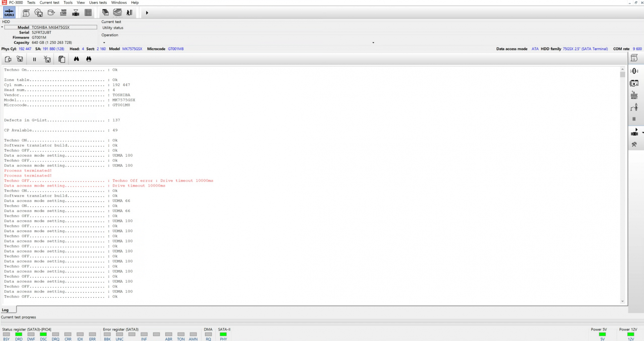The image size is (644, 341).
Task: Open the Help menu
Action: [x=135, y=3]
